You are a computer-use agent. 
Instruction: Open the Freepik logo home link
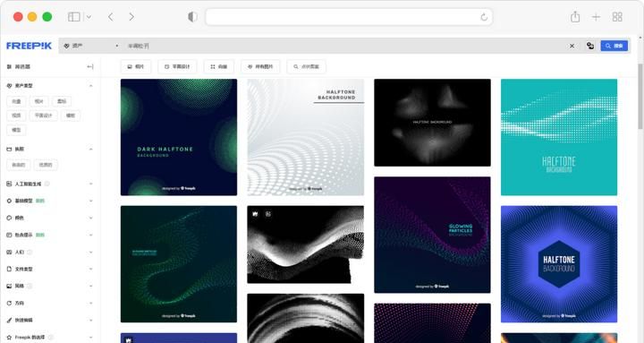pyautogui.click(x=29, y=46)
